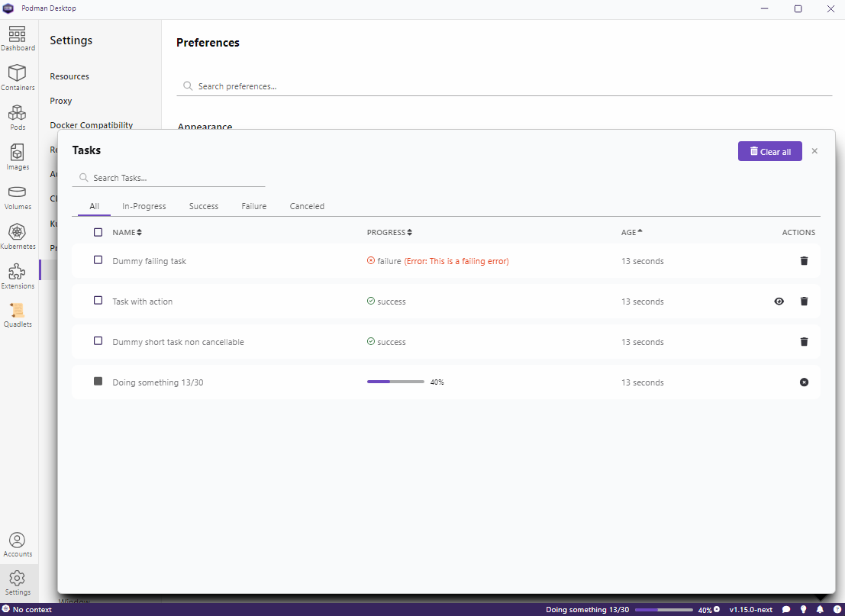Screen dimensions: 845x616
Task: Reverse the AGE column sort order
Action: [632, 232]
